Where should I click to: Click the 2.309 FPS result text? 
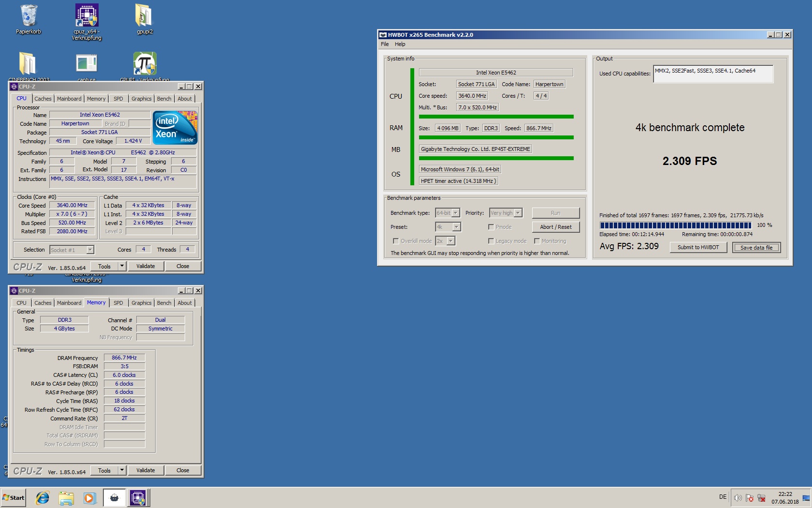pos(690,161)
